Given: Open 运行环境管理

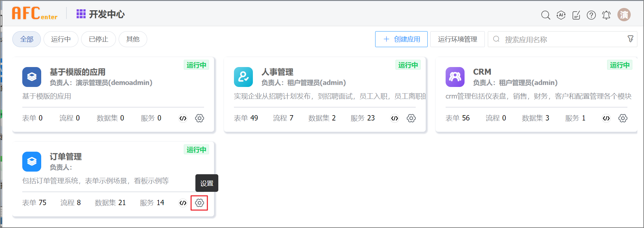Looking at the screenshot, I should (457, 39).
